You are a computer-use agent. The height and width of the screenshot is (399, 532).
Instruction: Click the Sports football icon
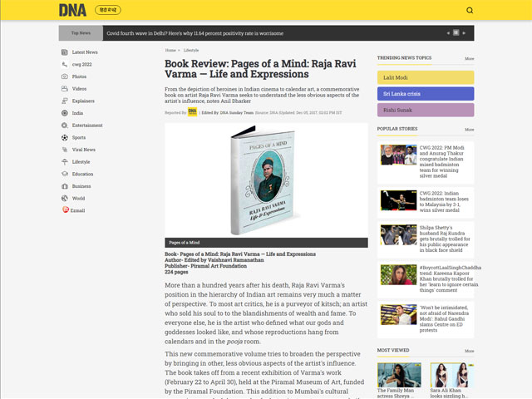tap(65, 137)
